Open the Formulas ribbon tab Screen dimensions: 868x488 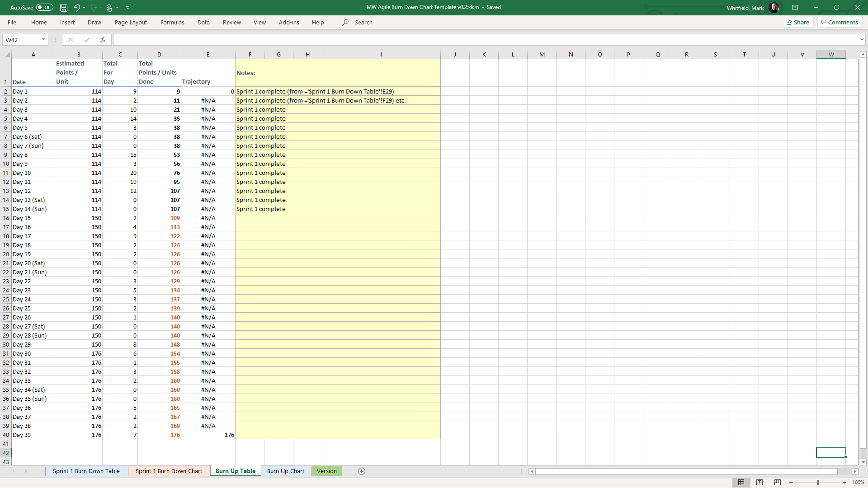click(x=172, y=22)
